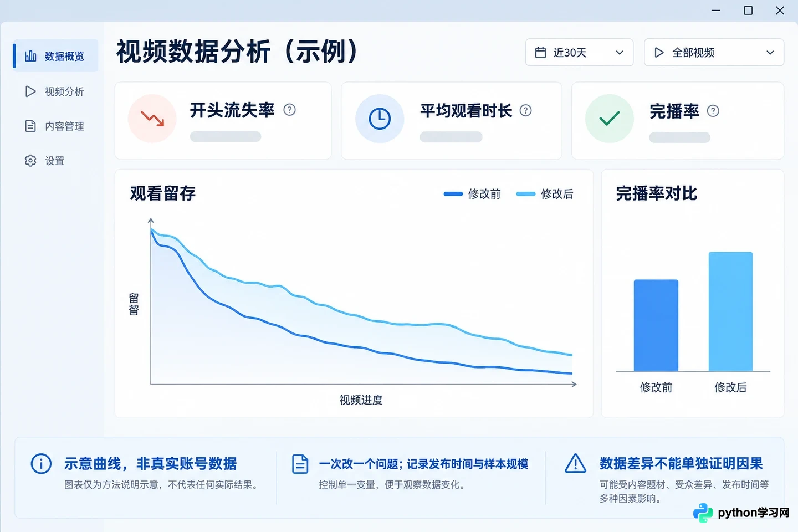
Task: Toggle the 修改后 legend item in 观看留存
Action: 545,194
